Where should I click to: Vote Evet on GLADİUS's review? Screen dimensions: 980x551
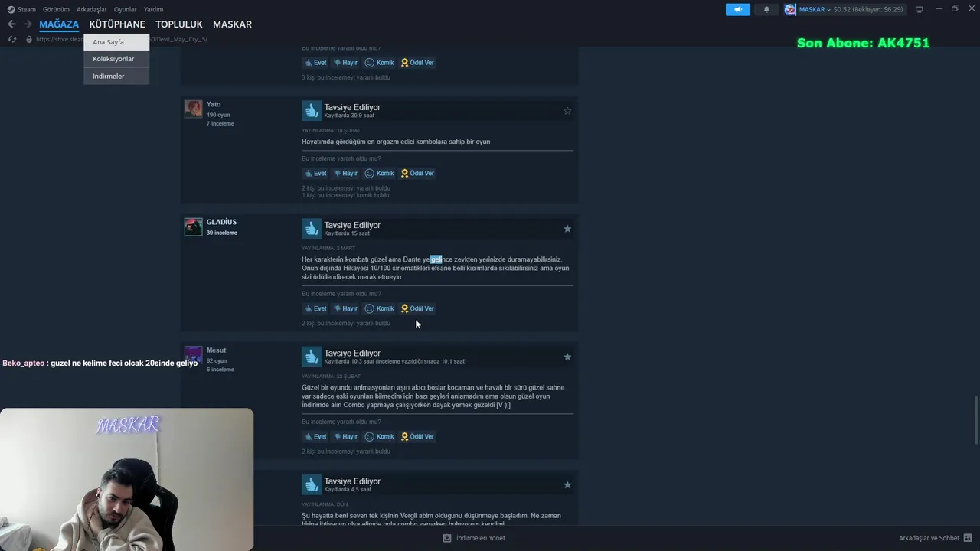(315, 308)
